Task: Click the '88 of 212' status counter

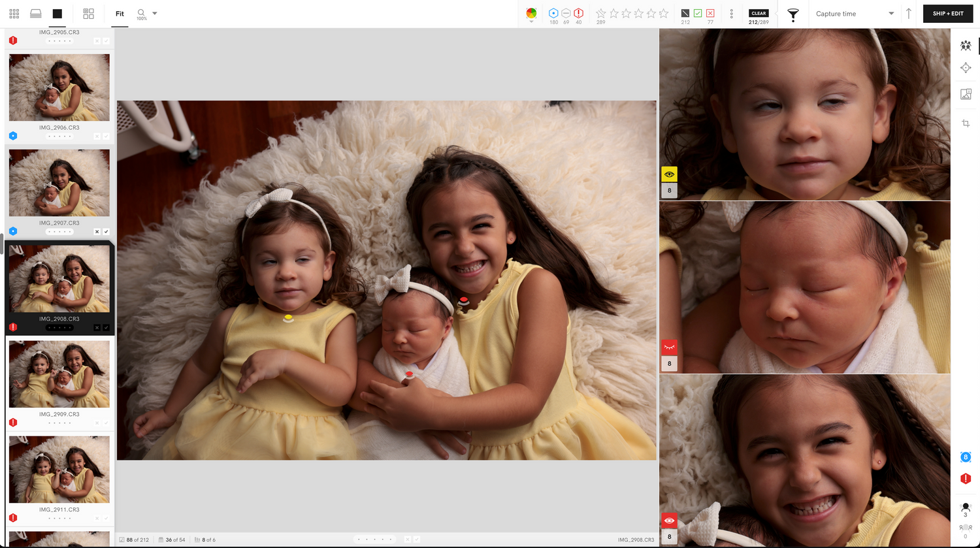Action: pos(134,540)
